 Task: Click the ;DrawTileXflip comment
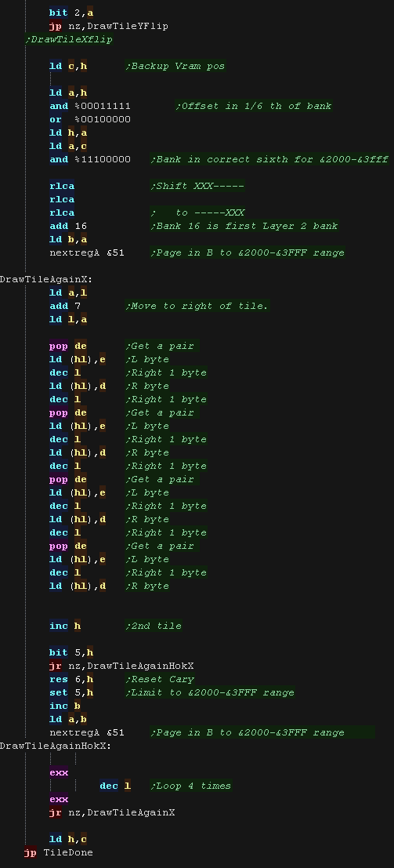click(x=69, y=40)
